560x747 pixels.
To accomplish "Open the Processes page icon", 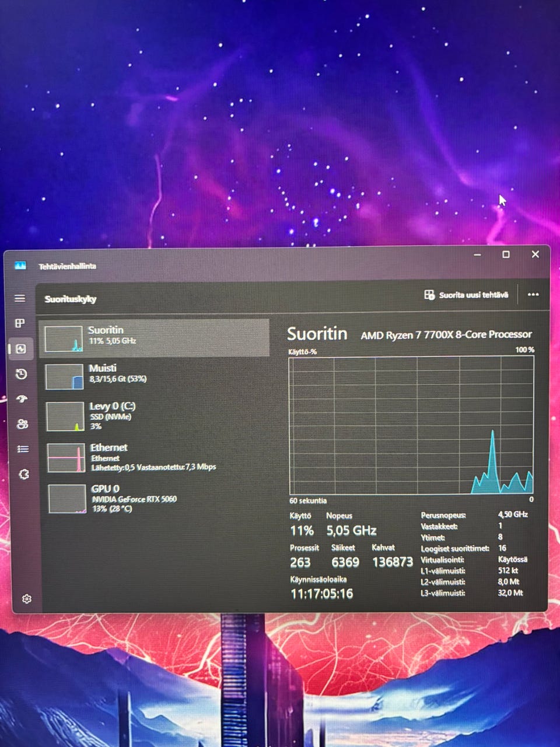I will point(20,323).
